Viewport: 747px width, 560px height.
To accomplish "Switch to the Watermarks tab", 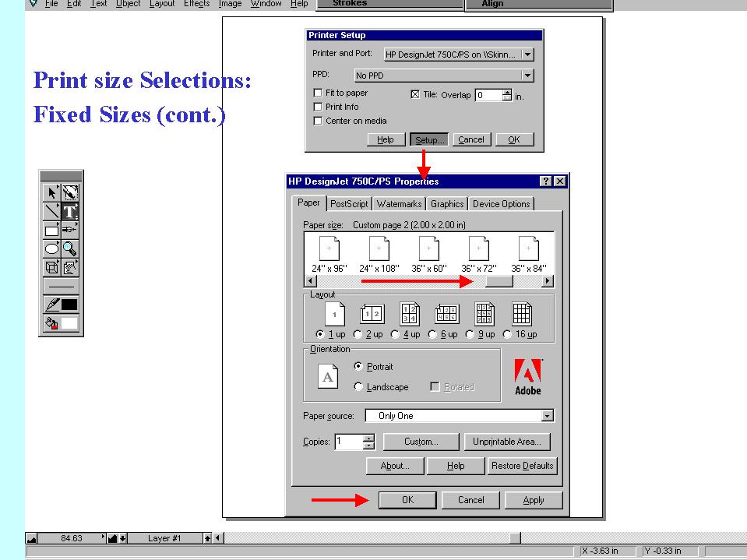I will tap(399, 204).
